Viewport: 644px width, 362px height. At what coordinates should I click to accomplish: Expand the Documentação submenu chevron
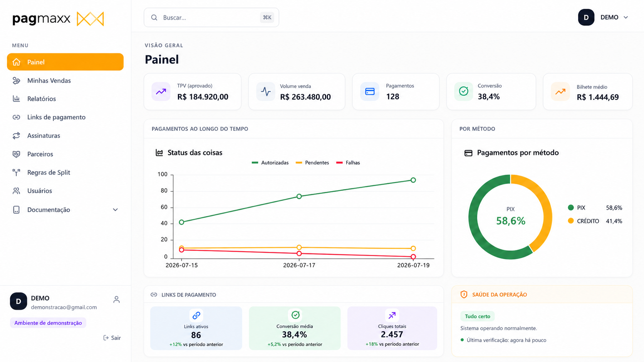click(115, 210)
